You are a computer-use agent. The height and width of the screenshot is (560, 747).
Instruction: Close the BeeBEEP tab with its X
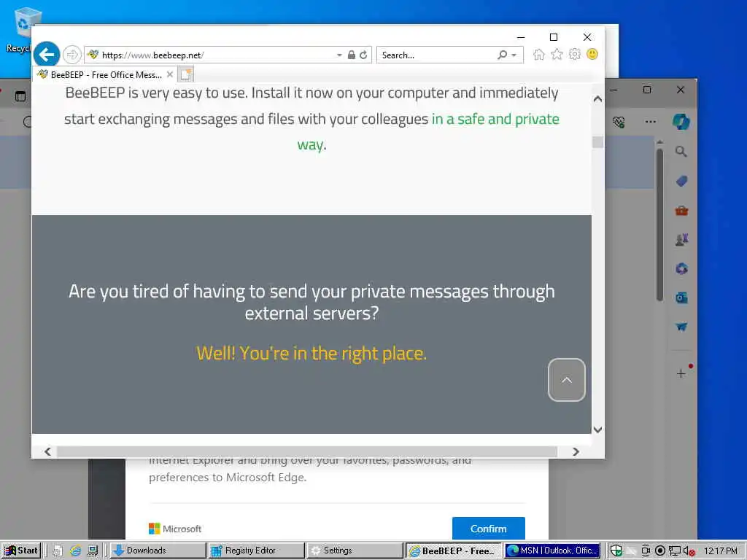point(170,75)
